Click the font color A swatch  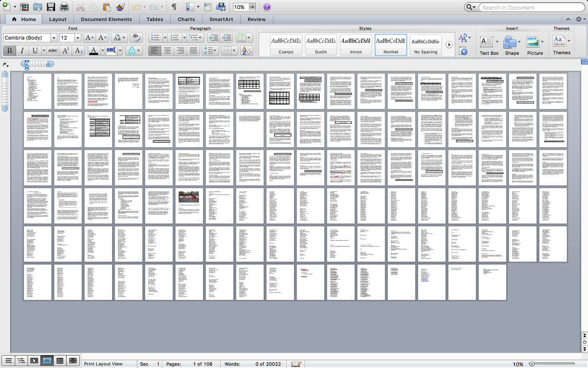[x=94, y=51]
